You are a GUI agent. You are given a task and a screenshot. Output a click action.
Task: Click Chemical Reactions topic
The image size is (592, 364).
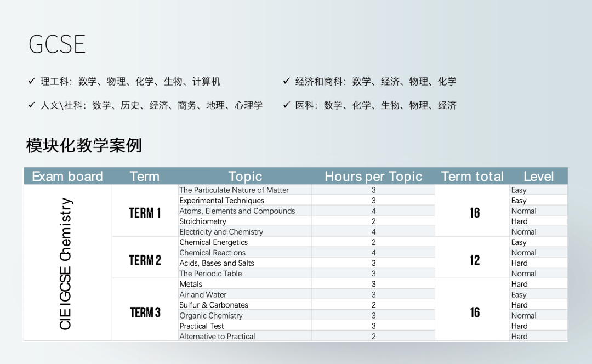click(212, 253)
